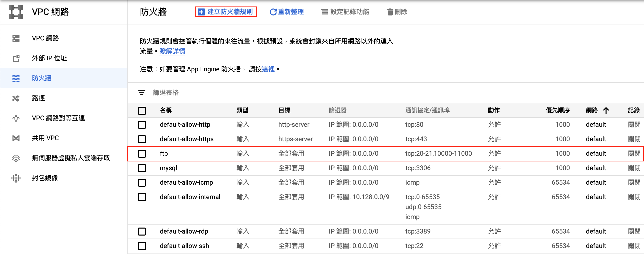Click the plus icon in 建立防火牆規則

click(201, 12)
